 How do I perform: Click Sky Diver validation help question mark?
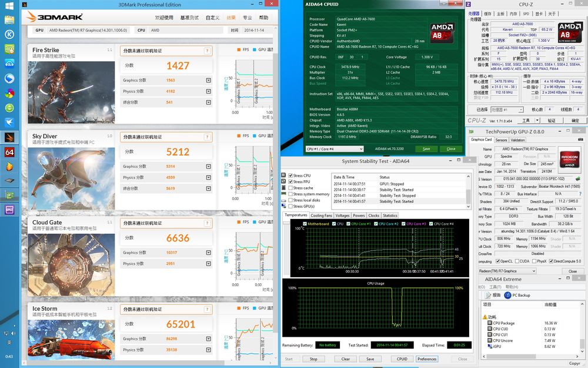206,137
